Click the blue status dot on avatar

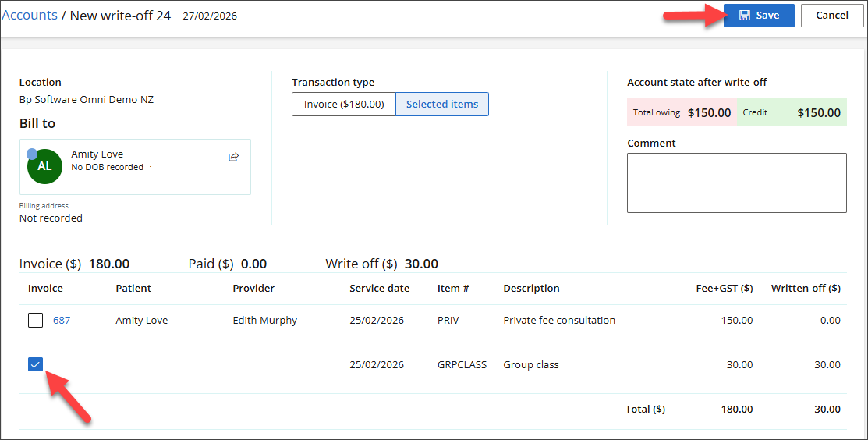[x=32, y=154]
